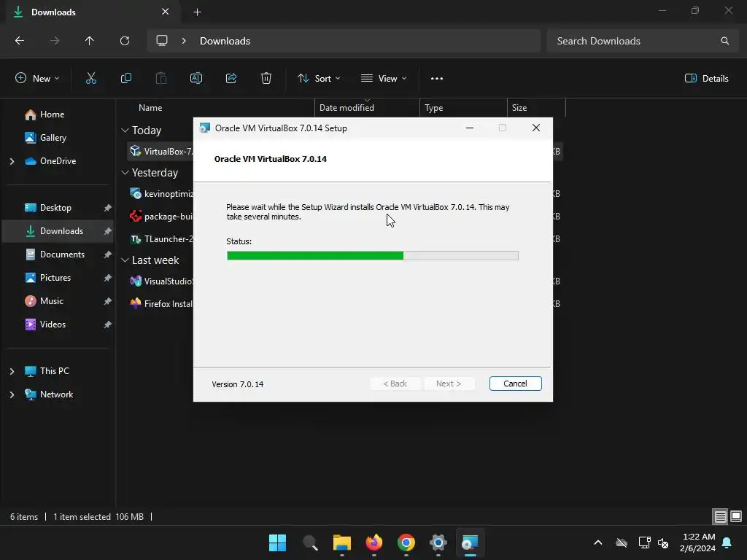Click breadcrumb chevron before Downloads

tap(184, 41)
